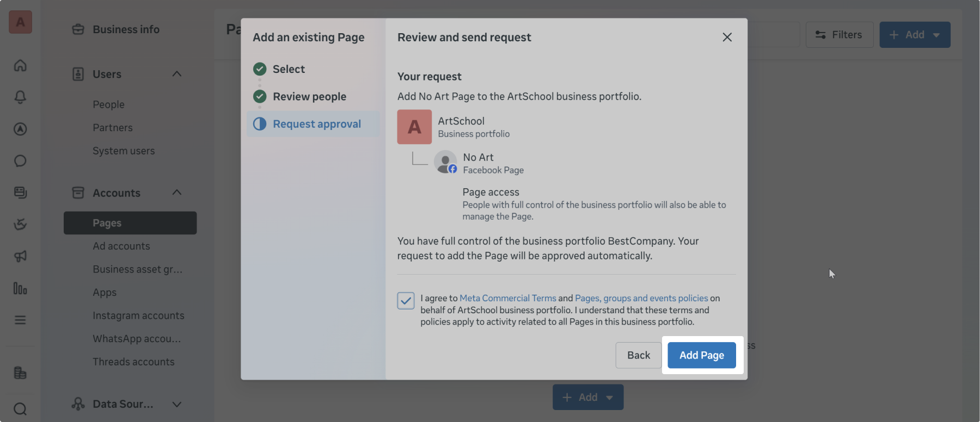Open People under Users
This screenshot has height=422, width=980.
[x=108, y=104]
